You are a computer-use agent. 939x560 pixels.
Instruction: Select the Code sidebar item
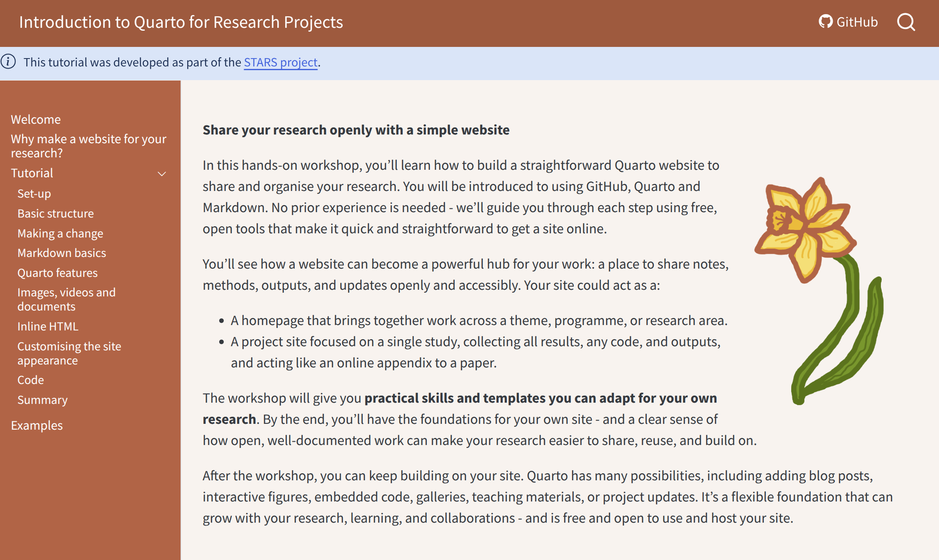(x=31, y=380)
